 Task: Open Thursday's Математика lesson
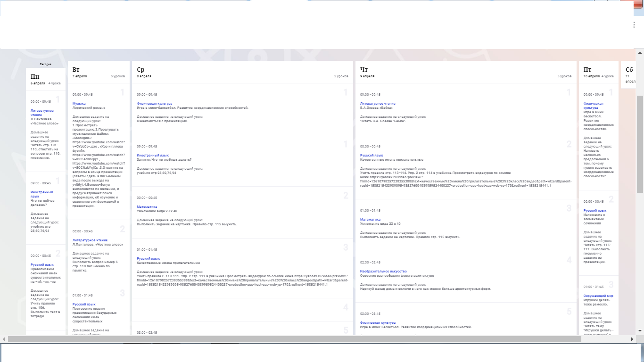(x=370, y=219)
